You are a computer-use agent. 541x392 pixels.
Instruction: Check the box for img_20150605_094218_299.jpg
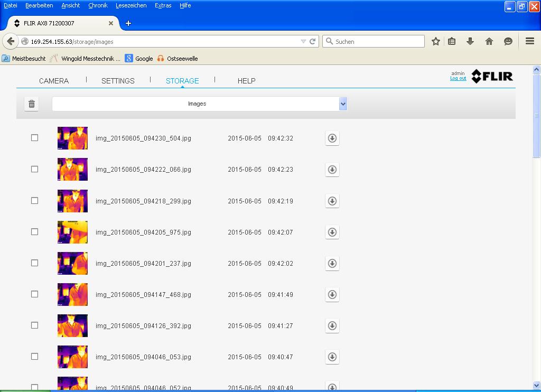(34, 200)
